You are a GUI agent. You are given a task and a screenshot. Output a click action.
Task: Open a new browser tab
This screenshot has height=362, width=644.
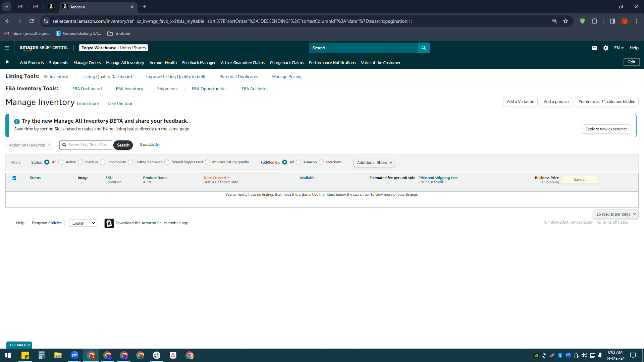click(x=144, y=7)
